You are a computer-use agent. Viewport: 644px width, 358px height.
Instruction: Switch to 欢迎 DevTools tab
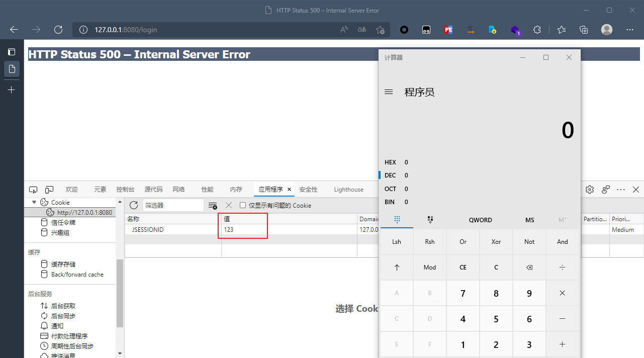click(71, 190)
